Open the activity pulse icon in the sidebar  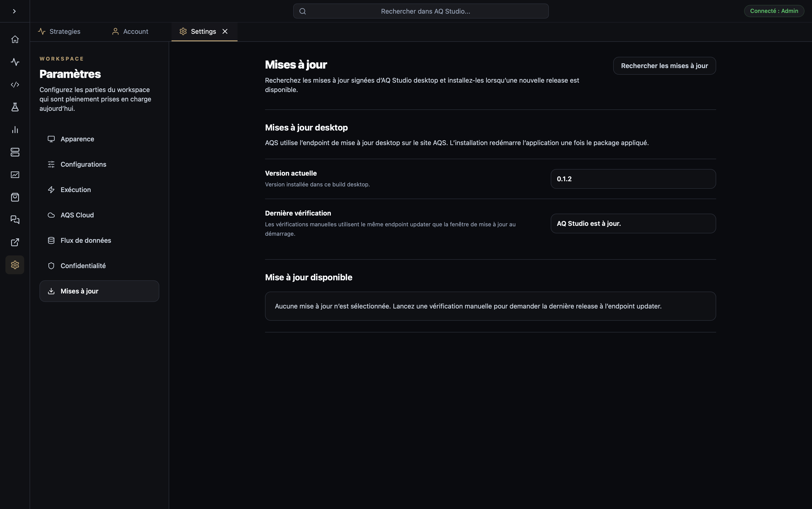point(15,62)
